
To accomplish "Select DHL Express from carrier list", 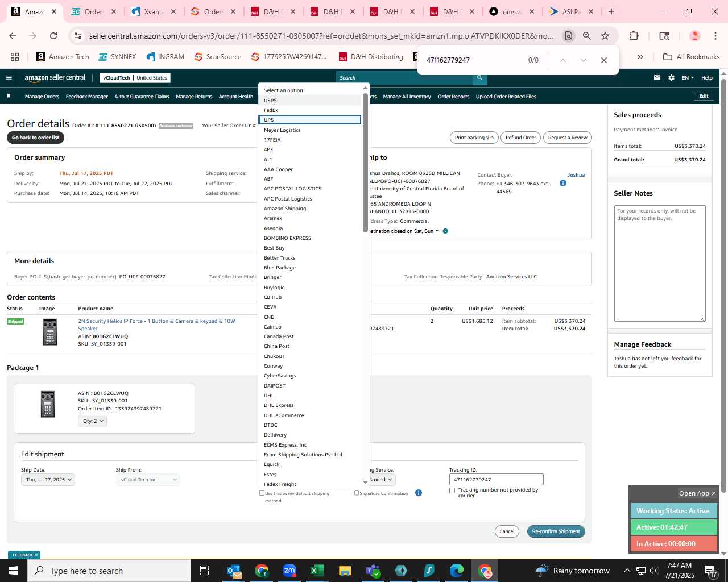I will coord(310,405).
